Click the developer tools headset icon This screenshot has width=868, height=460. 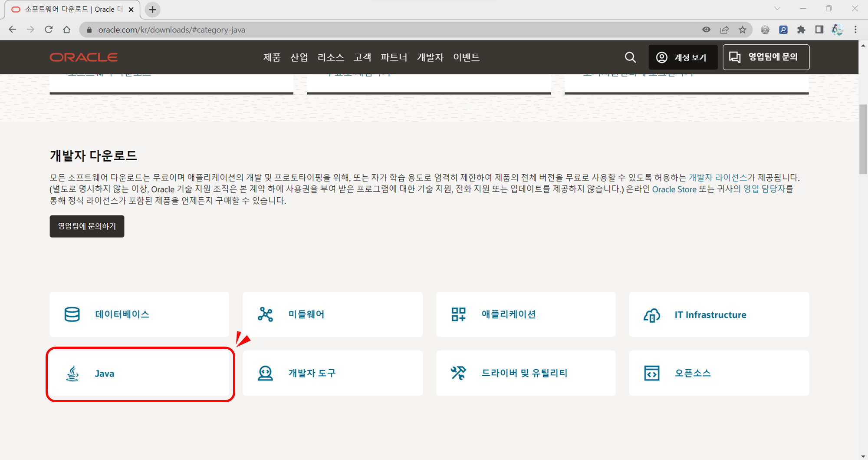(265, 373)
